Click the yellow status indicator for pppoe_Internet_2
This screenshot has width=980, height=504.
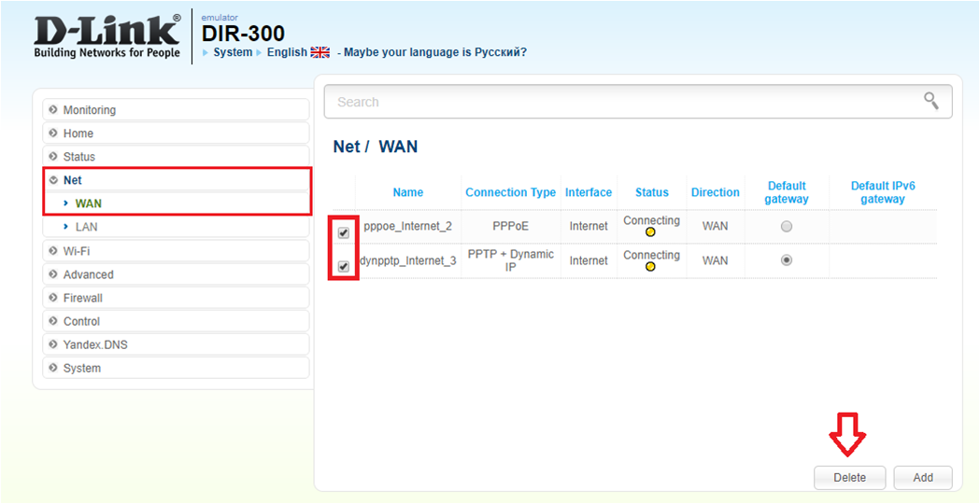(650, 232)
